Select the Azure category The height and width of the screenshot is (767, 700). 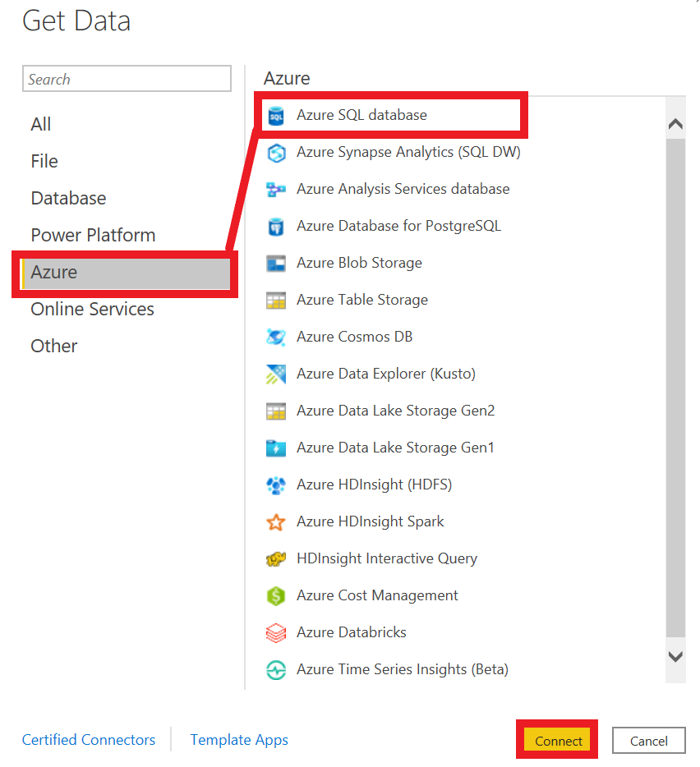coord(126,273)
